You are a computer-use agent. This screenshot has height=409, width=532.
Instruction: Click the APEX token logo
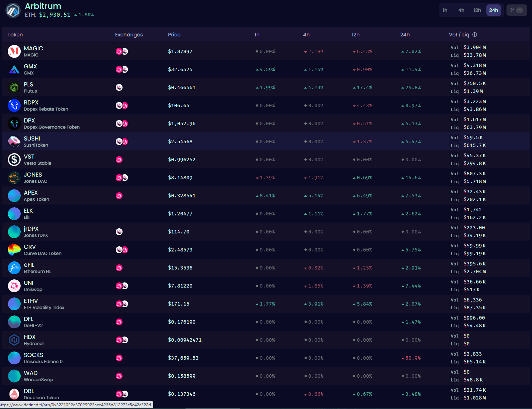(14, 196)
